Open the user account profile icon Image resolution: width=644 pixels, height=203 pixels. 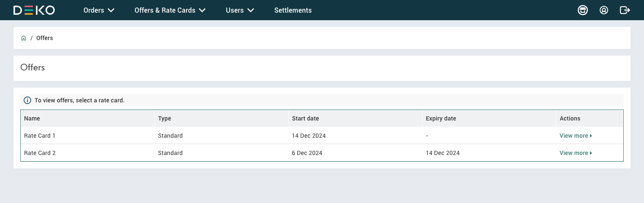tap(604, 10)
